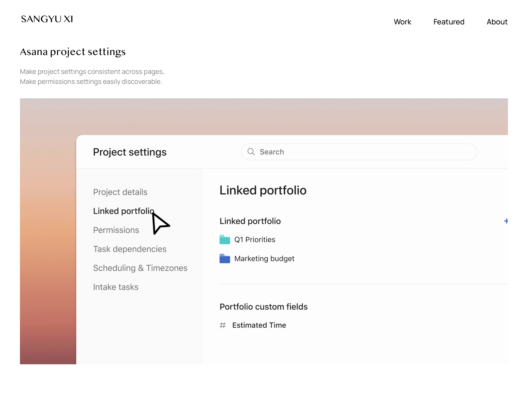Click 'Make permissions settings easily discoverable.' text
Image resolution: width=532 pixels, height=399 pixels.
click(x=91, y=81)
